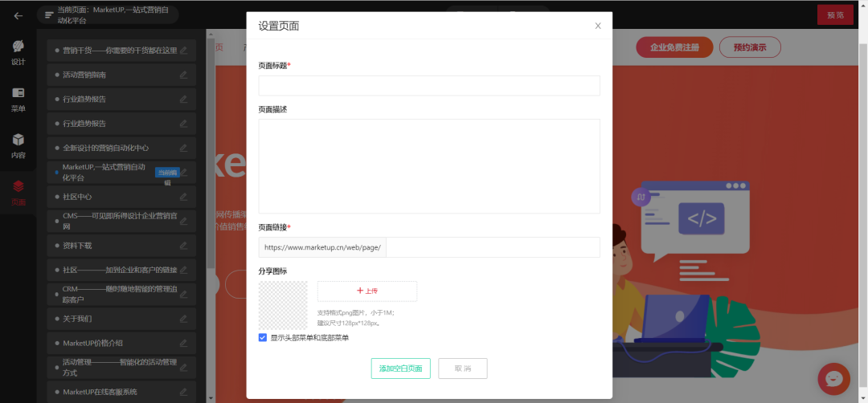Click the 企业免费注册 button
The image size is (868, 403).
click(x=675, y=47)
